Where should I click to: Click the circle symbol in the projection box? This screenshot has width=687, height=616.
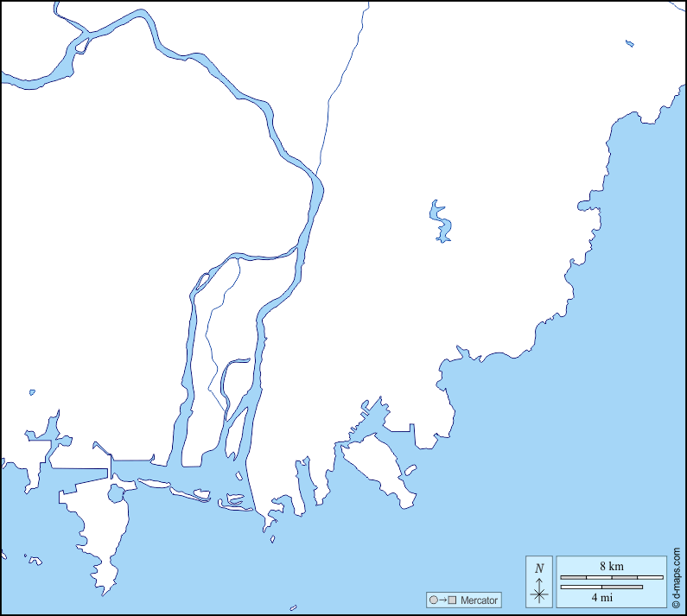click(x=433, y=600)
